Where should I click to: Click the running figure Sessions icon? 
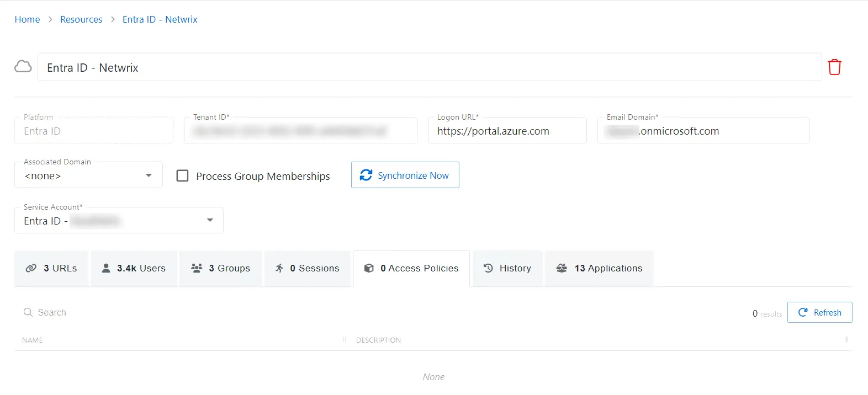(279, 268)
